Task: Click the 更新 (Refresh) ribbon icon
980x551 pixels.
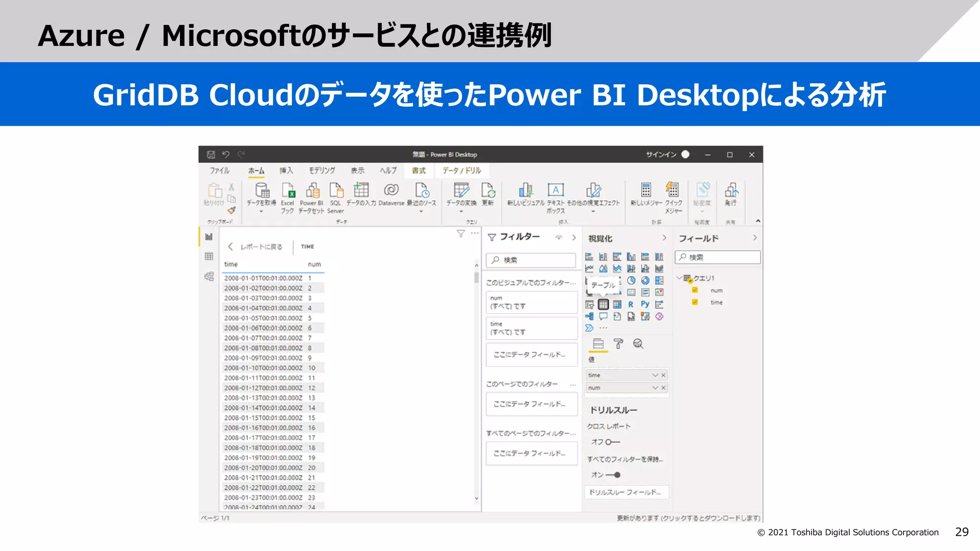Action: (488, 190)
